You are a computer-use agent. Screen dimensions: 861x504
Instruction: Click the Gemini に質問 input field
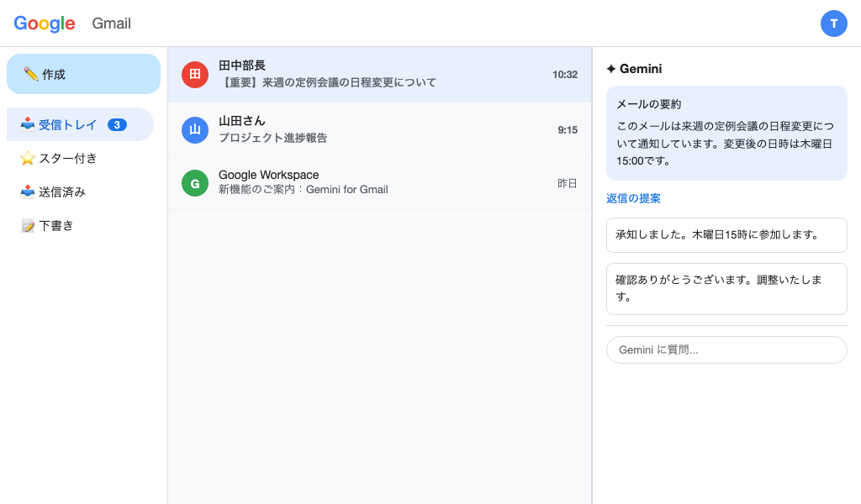(x=726, y=349)
